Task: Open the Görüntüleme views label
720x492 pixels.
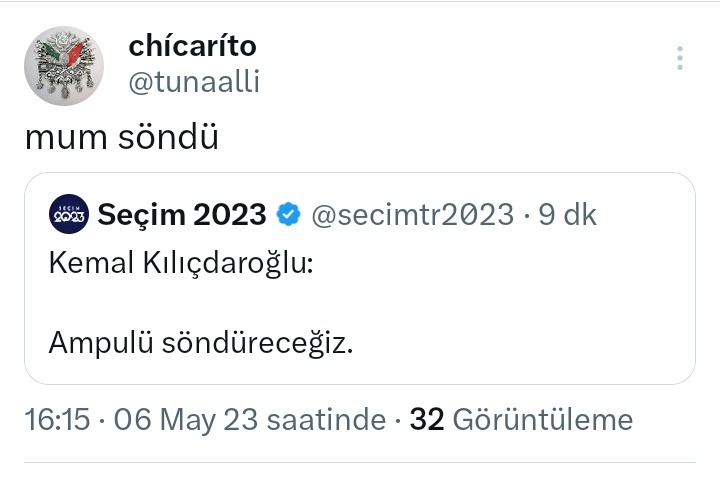Action: [543, 419]
